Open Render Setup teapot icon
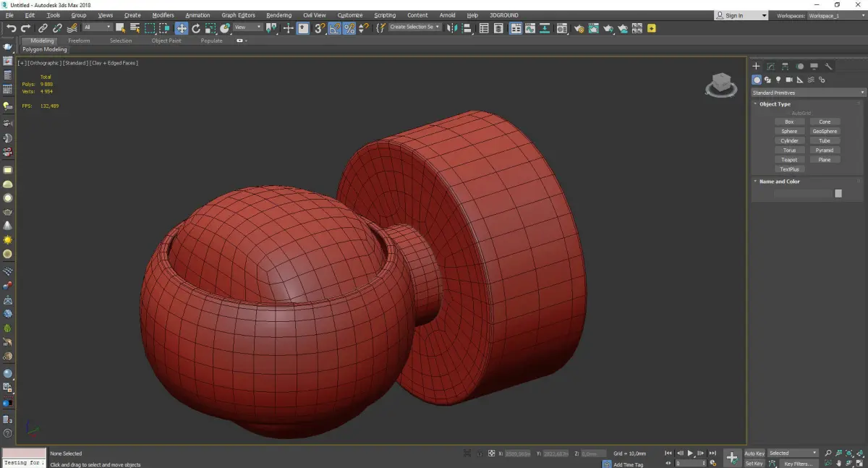 click(x=579, y=28)
